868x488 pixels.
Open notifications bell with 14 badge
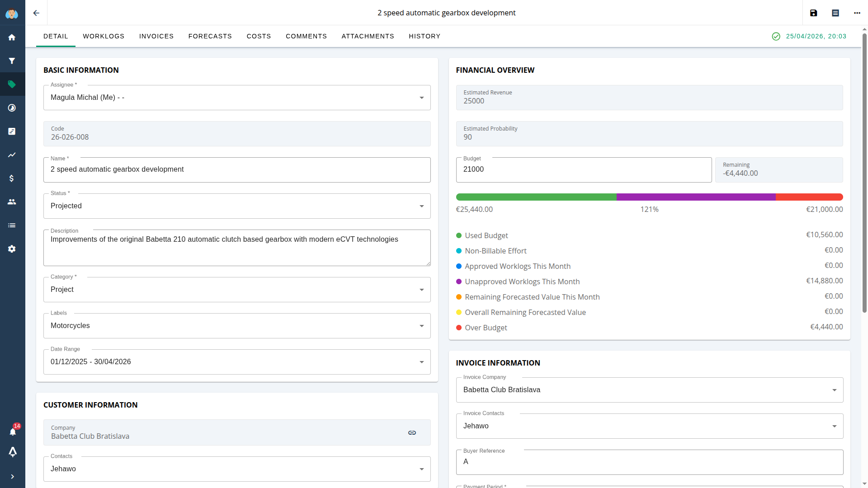(x=13, y=432)
